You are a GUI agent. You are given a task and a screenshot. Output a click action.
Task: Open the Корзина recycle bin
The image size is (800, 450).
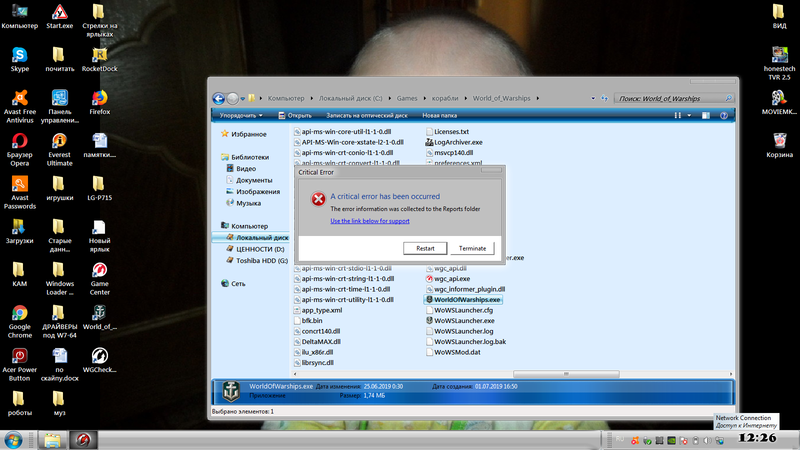coord(779,145)
